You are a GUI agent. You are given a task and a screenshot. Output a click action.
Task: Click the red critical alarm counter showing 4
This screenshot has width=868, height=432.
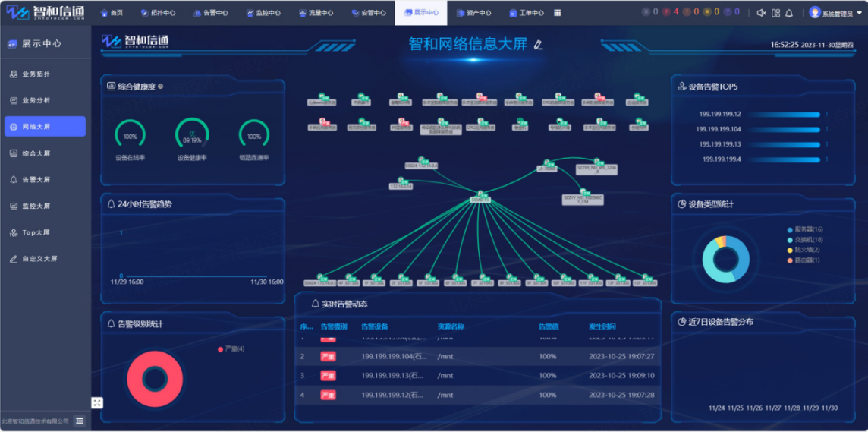click(671, 12)
